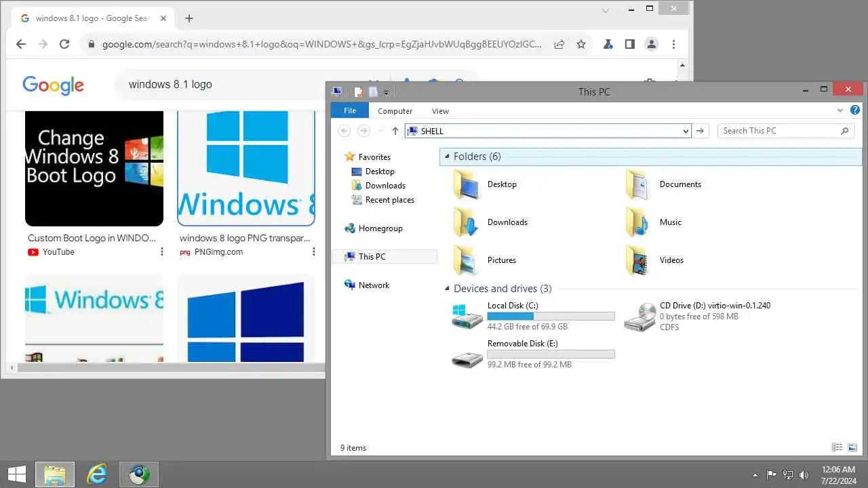Open options for YouTube result
This screenshot has height=488, width=868.
click(x=161, y=251)
